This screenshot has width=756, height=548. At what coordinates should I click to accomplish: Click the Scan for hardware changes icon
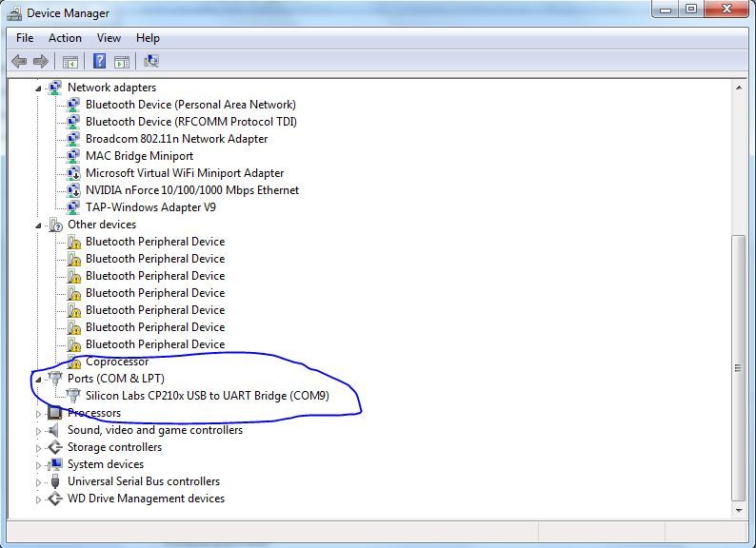point(150,61)
